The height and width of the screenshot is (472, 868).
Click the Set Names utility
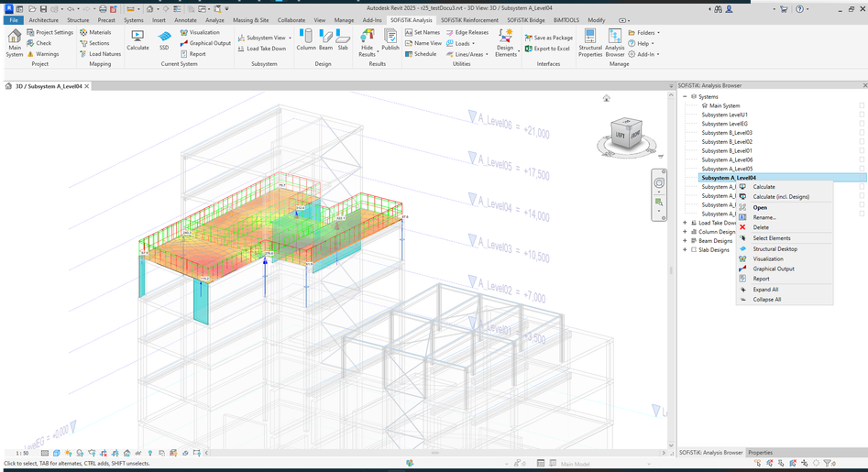[x=423, y=32]
